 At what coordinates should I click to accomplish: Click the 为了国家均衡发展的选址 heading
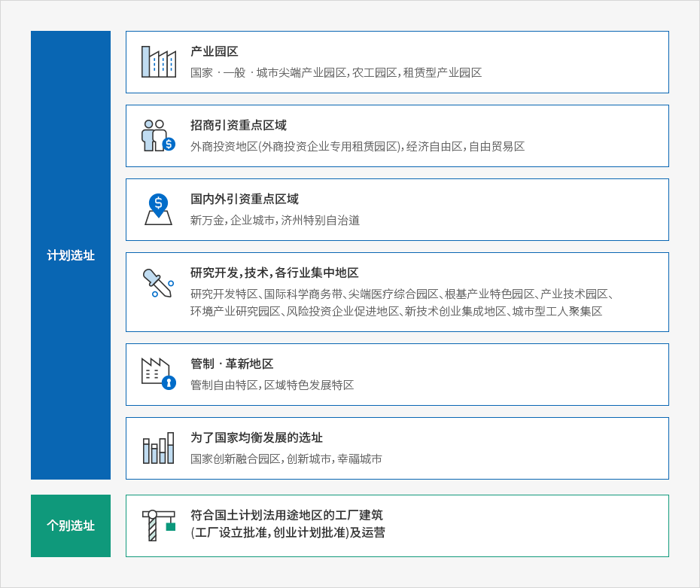pyautogui.click(x=256, y=437)
